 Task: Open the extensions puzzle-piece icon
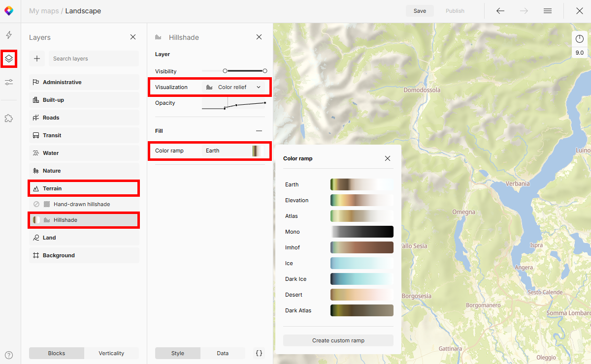click(x=9, y=118)
